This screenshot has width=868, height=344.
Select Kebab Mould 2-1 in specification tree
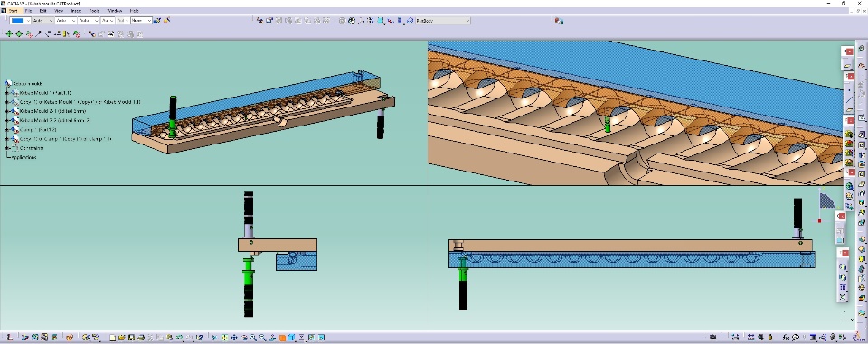[x=52, y=111]
